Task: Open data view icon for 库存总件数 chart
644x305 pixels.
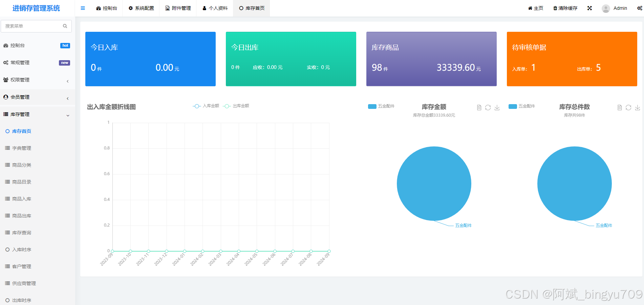Action: pyautogui.click(x=620, y=108)
